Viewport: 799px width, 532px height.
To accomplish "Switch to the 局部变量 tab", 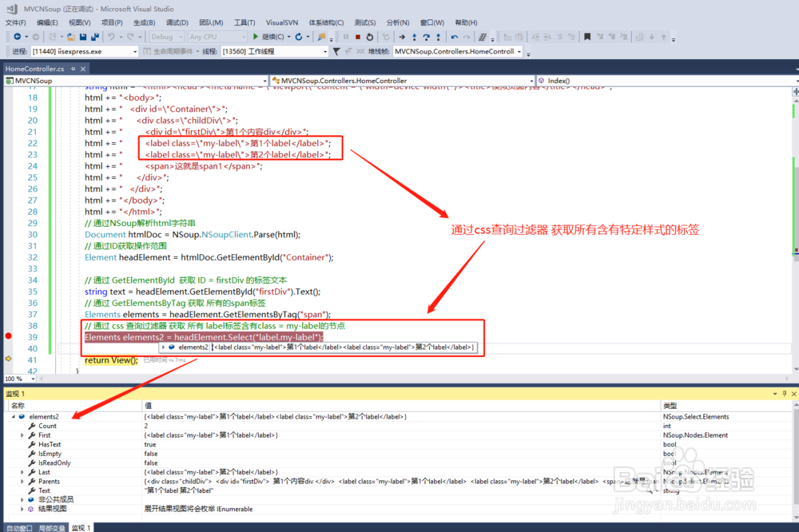I will tap(52, 527).
